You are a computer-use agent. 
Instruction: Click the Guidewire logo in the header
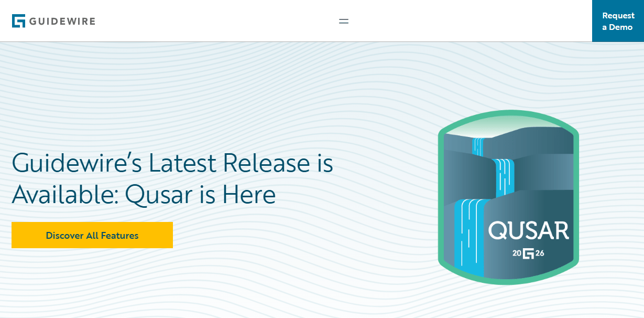coord(53,21)
